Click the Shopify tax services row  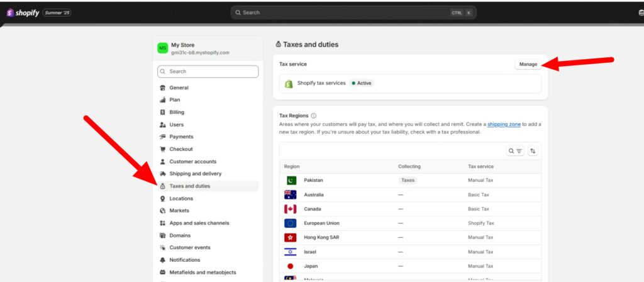(x=410, y=84)
